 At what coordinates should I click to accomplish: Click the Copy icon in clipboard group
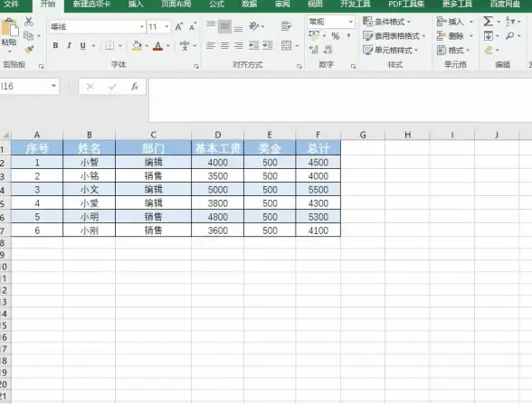tap(29, 35)
